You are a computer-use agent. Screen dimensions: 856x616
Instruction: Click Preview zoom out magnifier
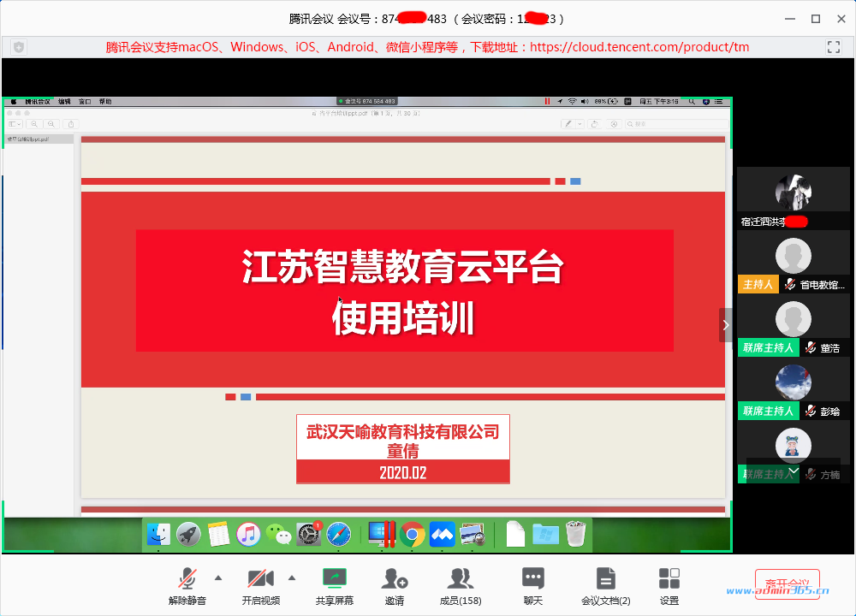(34, 124)
